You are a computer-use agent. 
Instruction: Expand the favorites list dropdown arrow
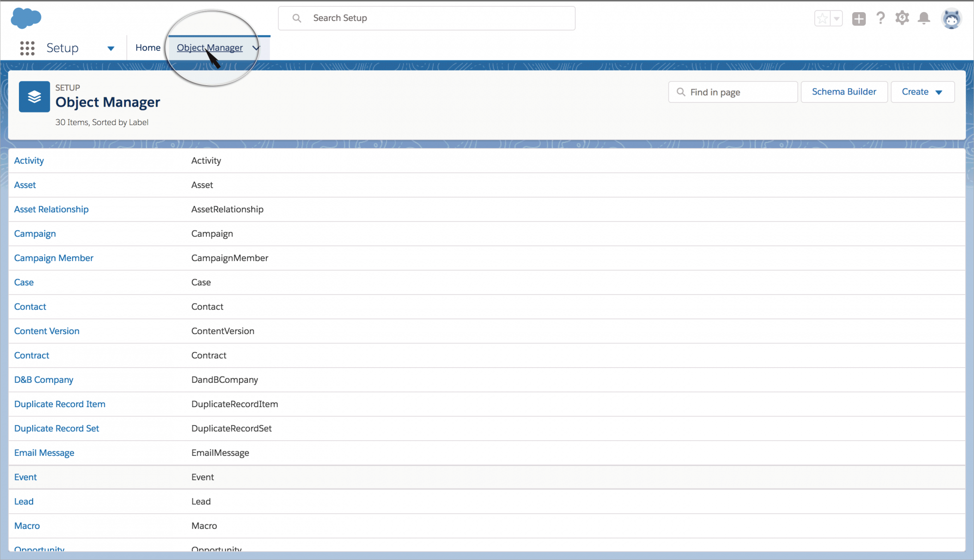[x=837, y=19]
